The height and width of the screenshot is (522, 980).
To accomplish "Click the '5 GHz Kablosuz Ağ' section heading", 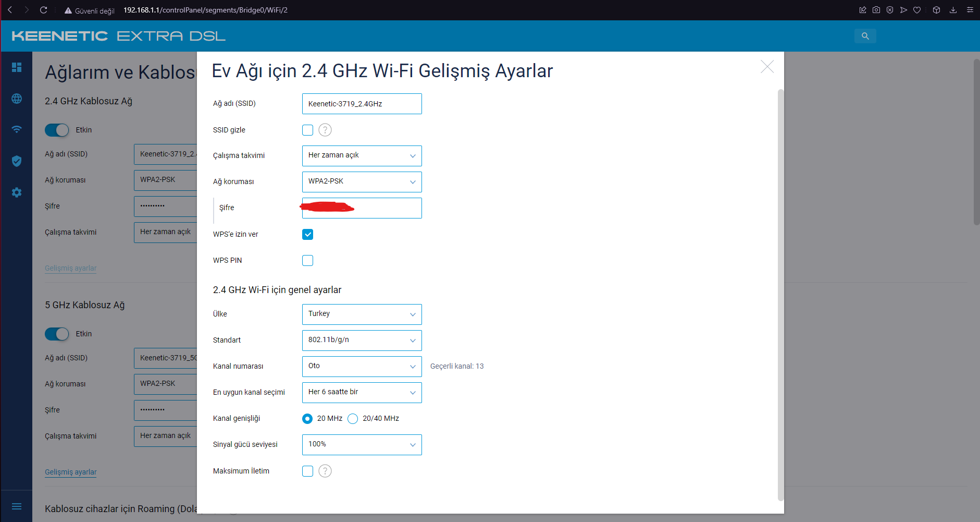I will [85, 305].
